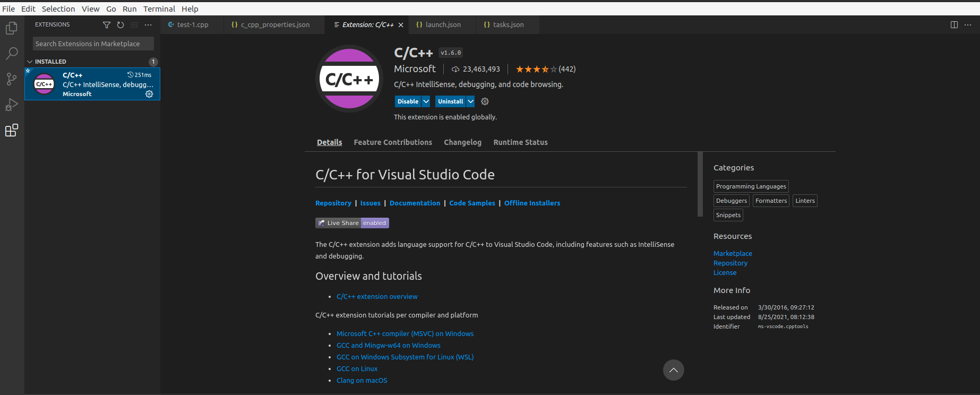Open the Documentation link
The width and height of the screenshot is (980, 395).
pos(415,203)
